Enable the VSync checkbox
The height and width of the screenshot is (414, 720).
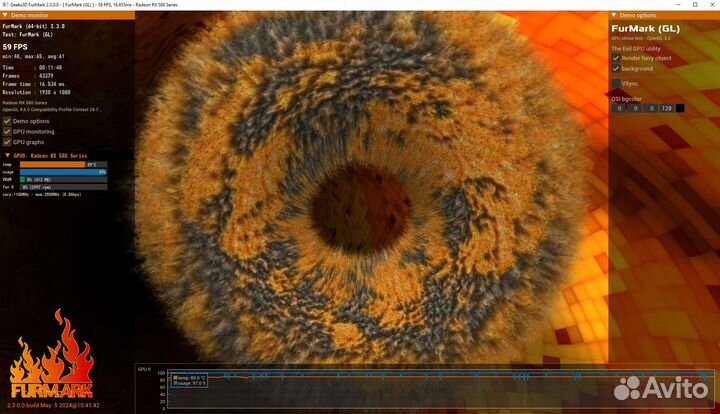pyautogui.click(x=615, y=84)
